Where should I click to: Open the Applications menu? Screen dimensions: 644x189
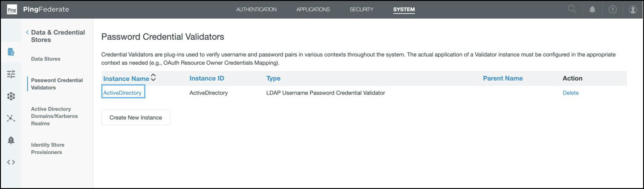coord(313,9)
